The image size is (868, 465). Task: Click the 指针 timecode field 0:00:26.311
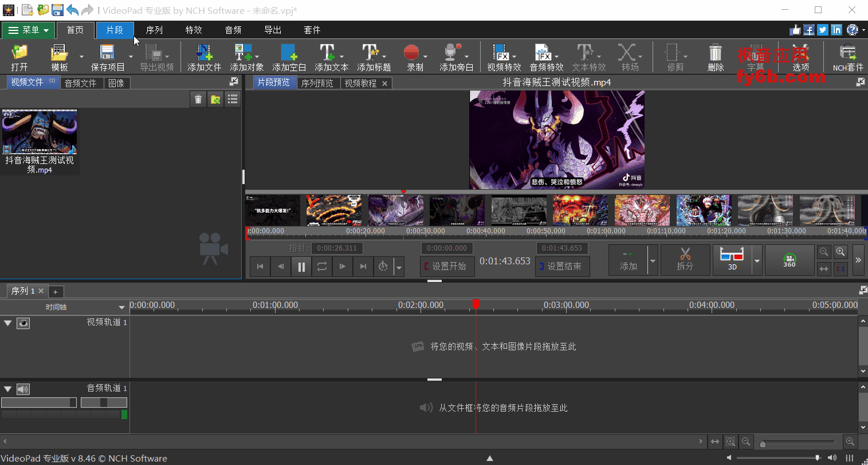[x=337, y=248]
